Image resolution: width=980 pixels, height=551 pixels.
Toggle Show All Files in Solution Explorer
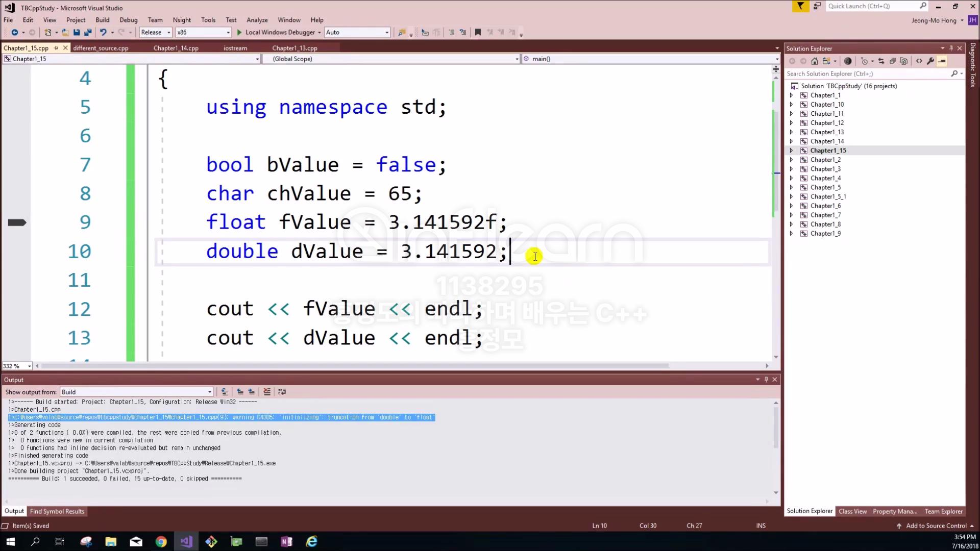coord(904,61)
